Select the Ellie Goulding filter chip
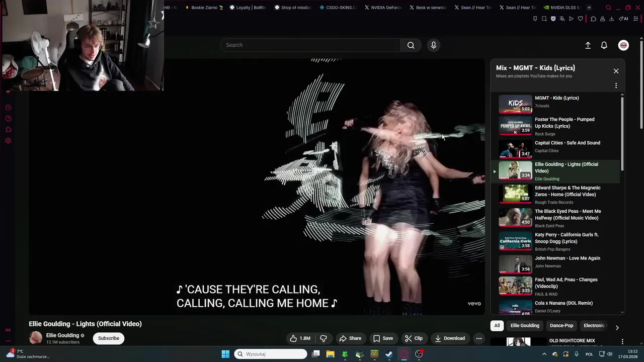This screenshot has width=644, height=362. 525,326
